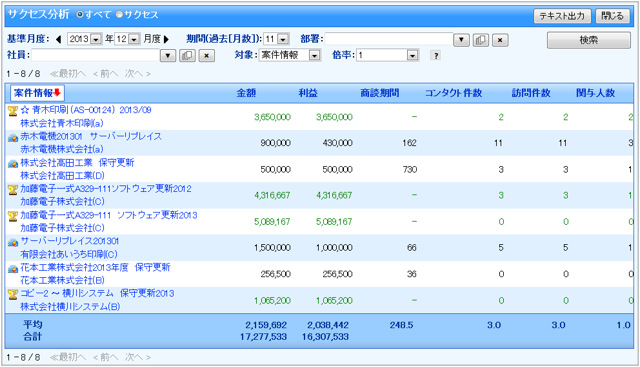
Task: Open 赤木電機株式会社(a) company link
Action: coord(62,149)
